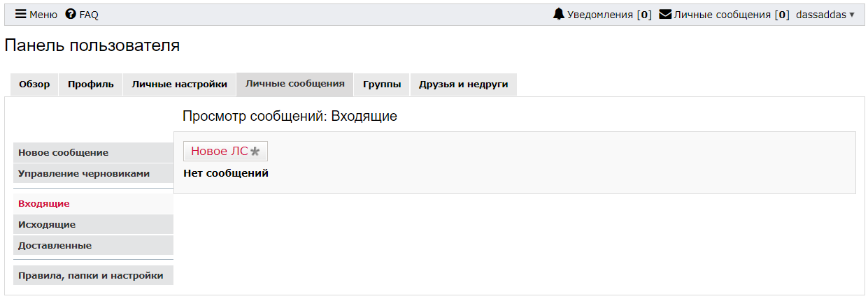Click the FAQ question mark icon
Image resolution: width=868 pixels, height=301 pixels.
[70, 14]
